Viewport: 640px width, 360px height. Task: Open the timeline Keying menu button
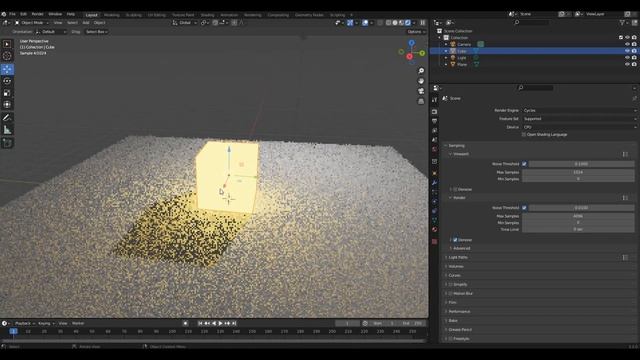(46, 323)
